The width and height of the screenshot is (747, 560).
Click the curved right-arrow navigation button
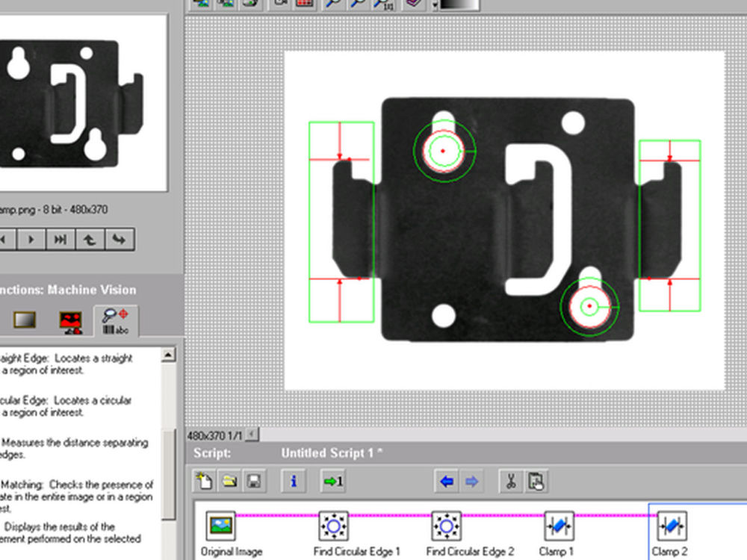pos(119,240)
